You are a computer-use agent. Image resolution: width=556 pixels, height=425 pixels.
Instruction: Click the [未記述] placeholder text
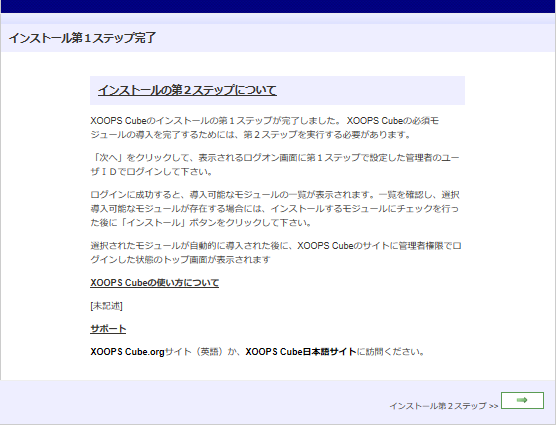pos(106,306)
